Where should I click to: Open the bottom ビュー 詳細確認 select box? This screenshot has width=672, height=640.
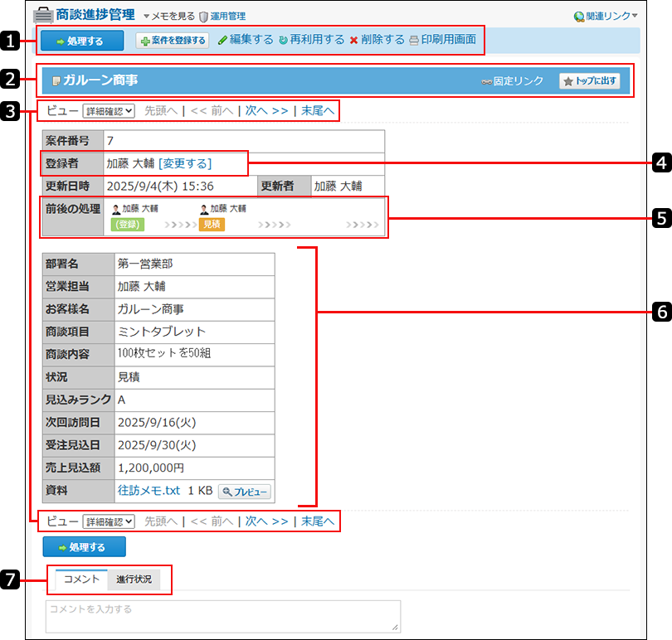(x=108, y=521)
